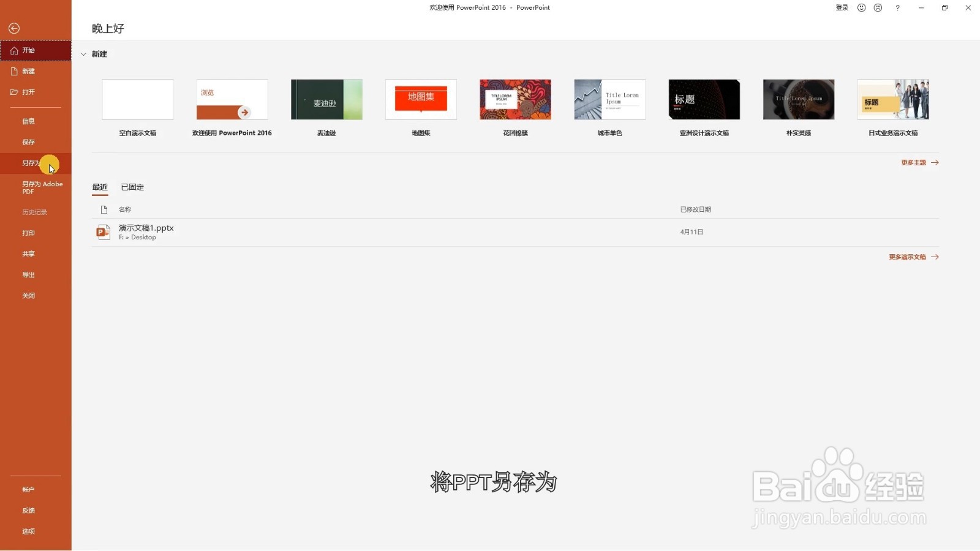Select the 空白演示文稿 template thumbnail
Image resolution: width=980 pixels, height=551 pixels.
(138, 99)
